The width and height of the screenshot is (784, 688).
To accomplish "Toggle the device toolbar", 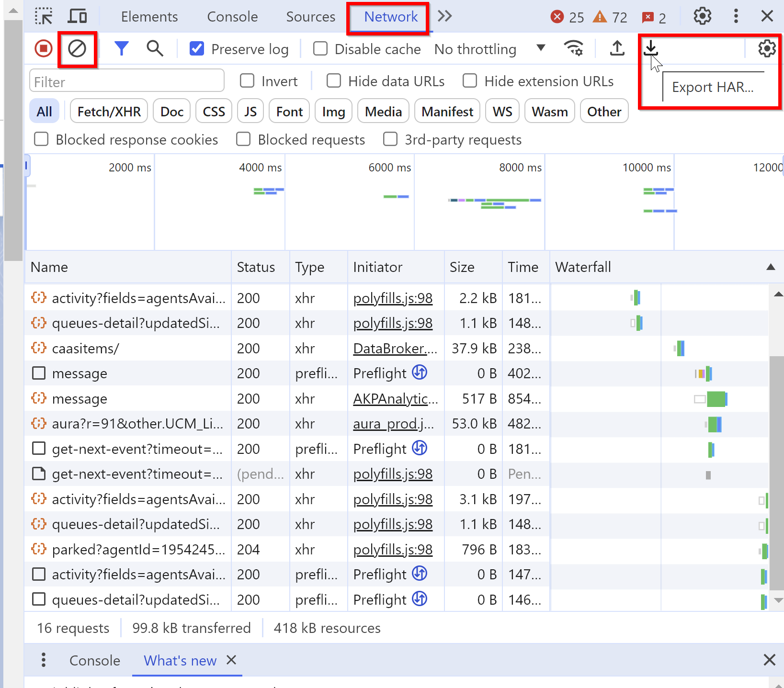I will (x=77, y=16).
